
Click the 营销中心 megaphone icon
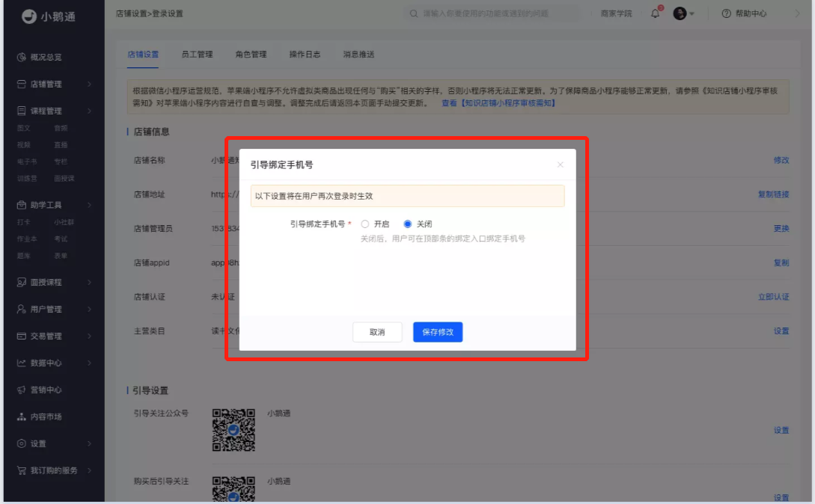point(21,390)
